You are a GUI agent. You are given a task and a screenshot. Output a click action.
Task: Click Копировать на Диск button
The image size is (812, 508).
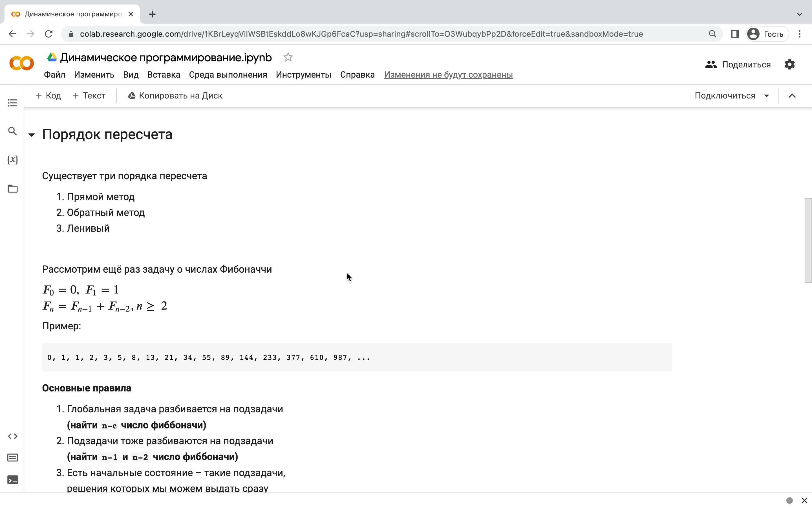[175, 96]
